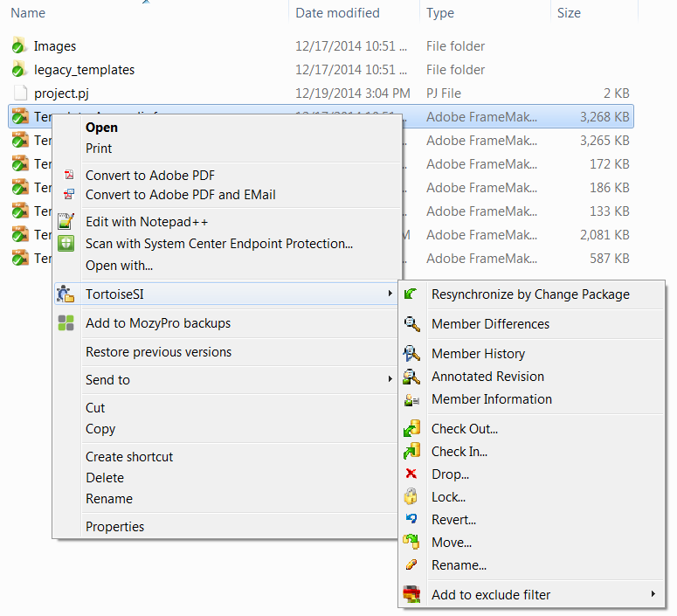Click the MozyPro backups icon

click(66, 323)
